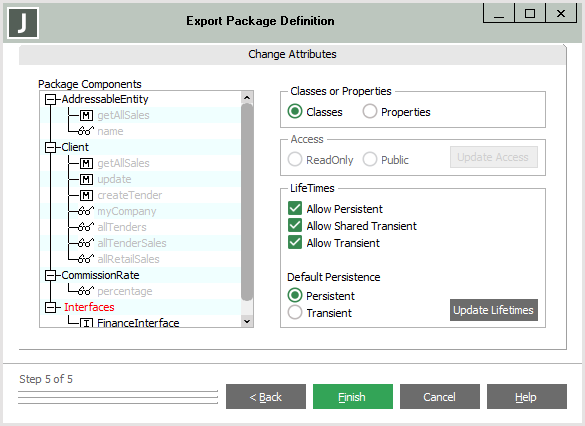The image size is (585, 426).
Task: Select the CommissionRate class in tree
Action: [100, 275]
